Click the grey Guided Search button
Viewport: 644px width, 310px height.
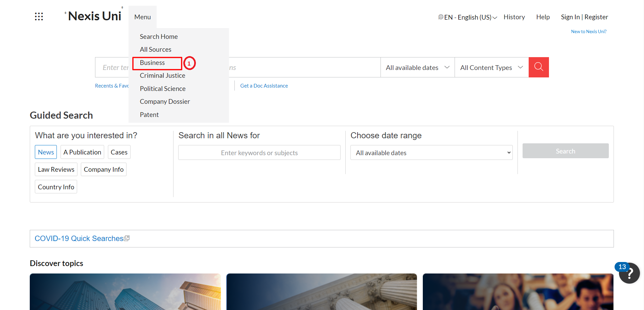(x=565, y=151)
